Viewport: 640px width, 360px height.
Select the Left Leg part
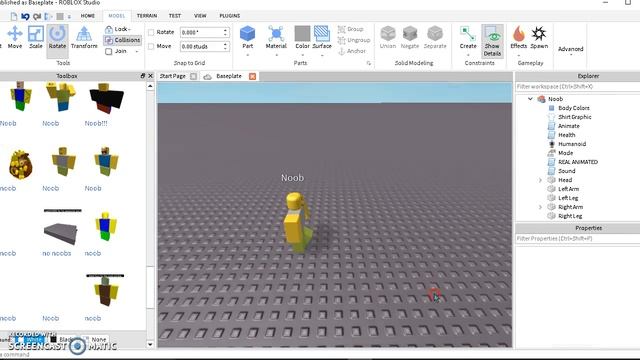pyautogui.click(x=568, y=198)
